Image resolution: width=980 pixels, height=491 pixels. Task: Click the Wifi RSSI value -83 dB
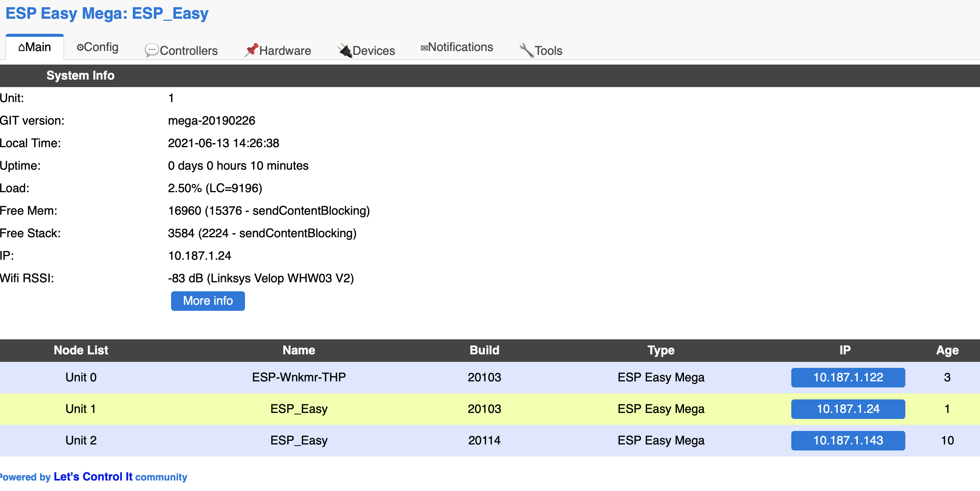[x=186, y=278]
